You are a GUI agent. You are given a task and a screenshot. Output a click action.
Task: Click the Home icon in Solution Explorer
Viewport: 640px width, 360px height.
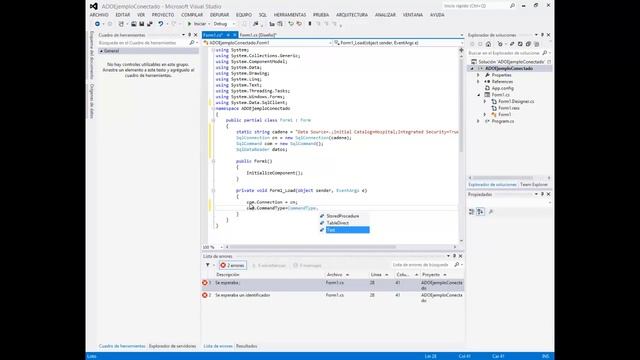(488, 44)
